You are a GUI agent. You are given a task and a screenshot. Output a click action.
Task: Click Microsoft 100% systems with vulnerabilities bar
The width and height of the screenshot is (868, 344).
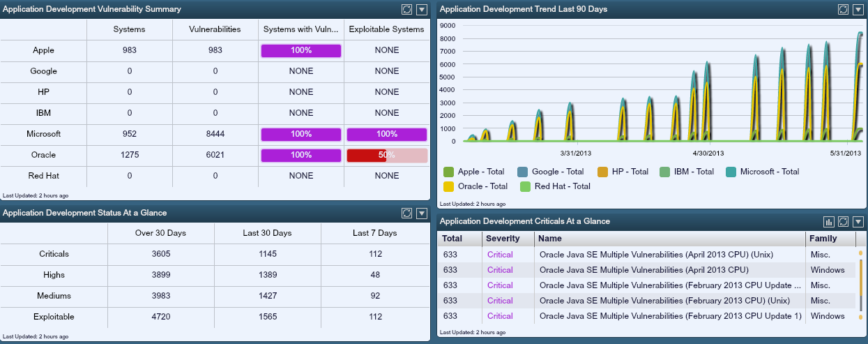pyautogui.click(x=300, y=134)
